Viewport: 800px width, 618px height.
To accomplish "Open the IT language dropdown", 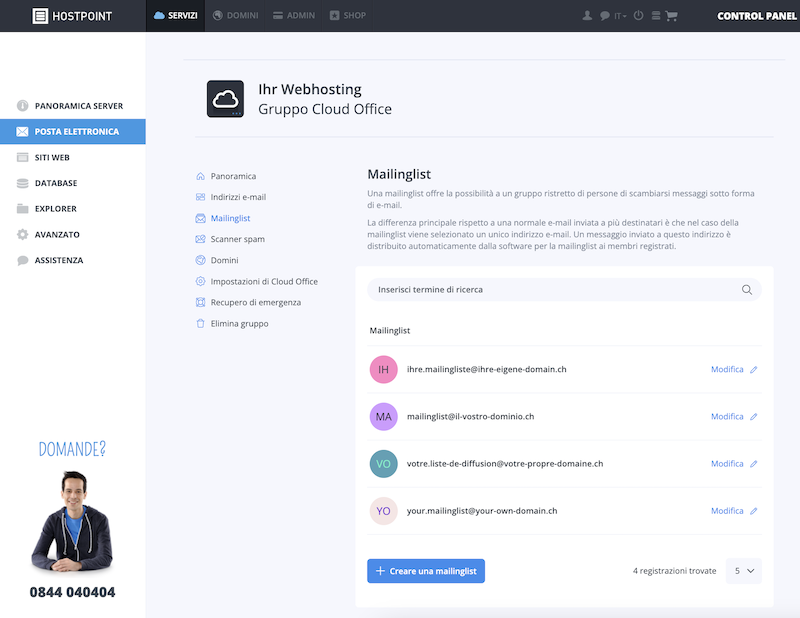I will (x=620, y=16).
